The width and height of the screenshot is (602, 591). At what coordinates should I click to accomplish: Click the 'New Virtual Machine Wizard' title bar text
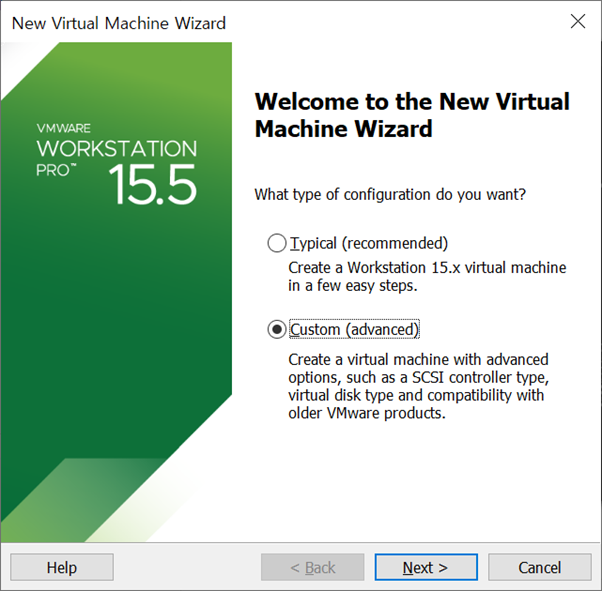coord(119,23)
